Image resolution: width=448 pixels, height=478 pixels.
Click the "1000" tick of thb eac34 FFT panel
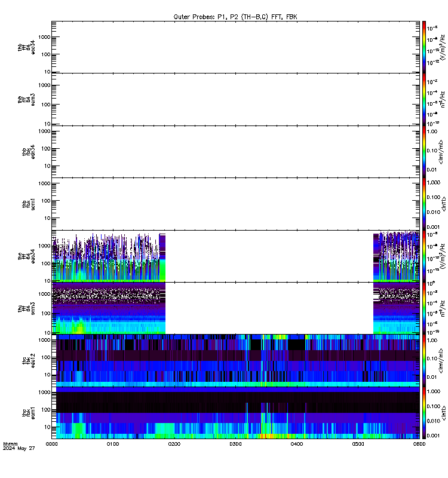44,37
